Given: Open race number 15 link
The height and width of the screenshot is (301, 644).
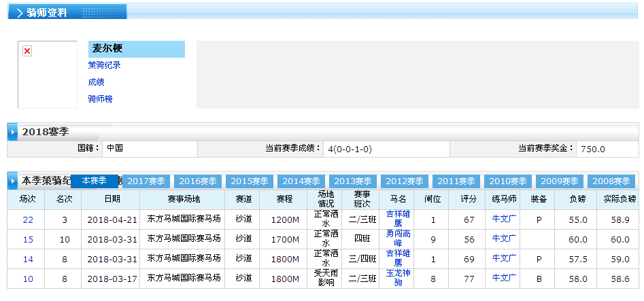Looking at the screenshot, I should (28, 239).
